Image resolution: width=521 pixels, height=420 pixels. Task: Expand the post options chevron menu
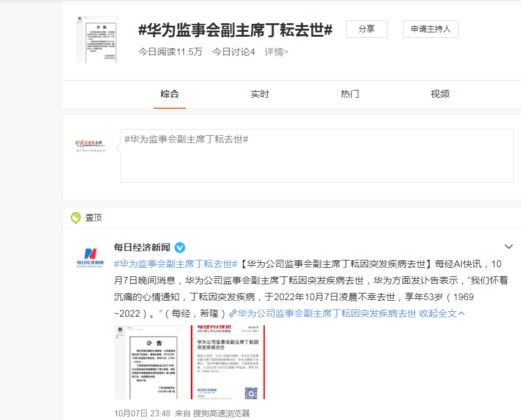(508, 246)
